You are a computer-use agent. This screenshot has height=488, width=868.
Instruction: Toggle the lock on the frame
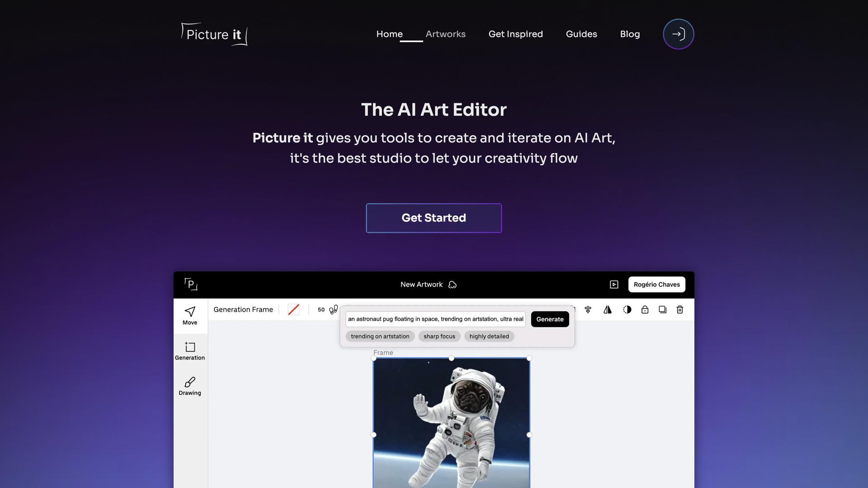point(645,310)
